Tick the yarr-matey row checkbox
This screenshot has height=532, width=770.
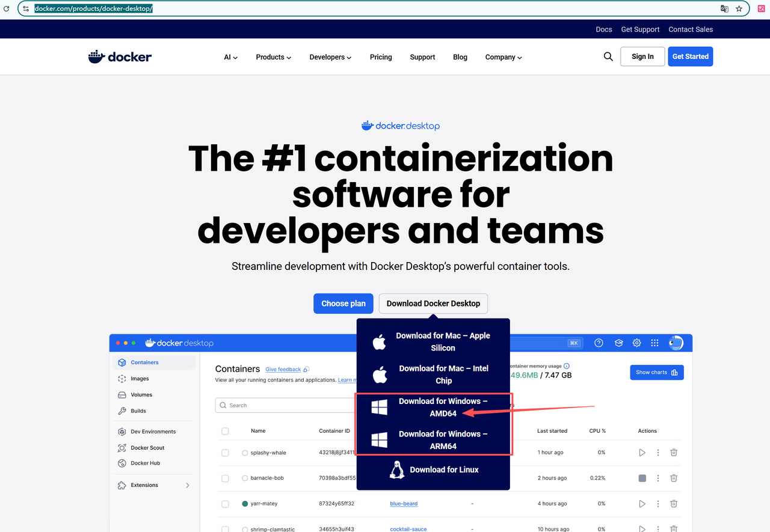coord(225,504)
